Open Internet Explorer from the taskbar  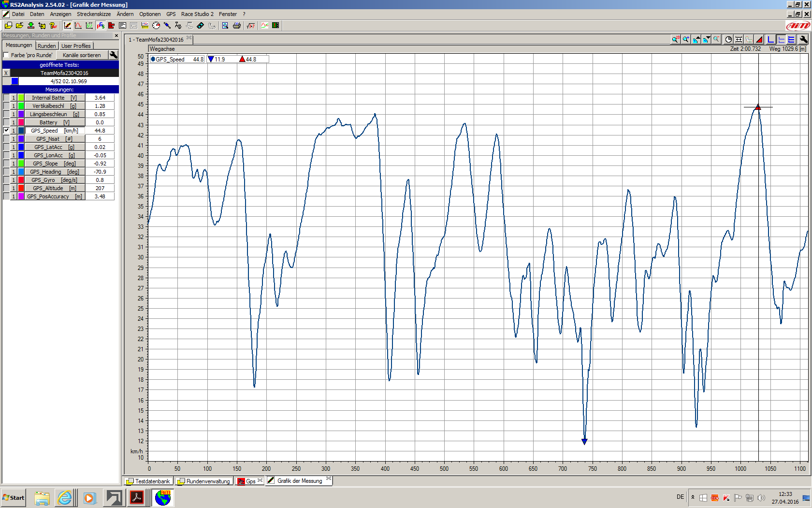tap(64, 497)
